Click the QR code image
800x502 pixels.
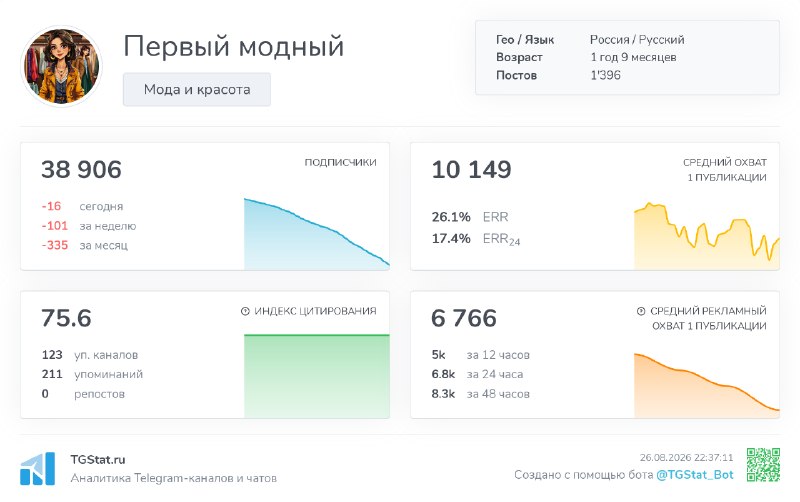click(763, 465)
